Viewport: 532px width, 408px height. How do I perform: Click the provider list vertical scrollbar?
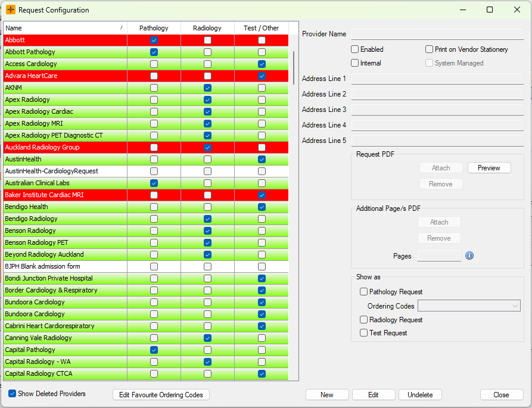pyautogui.click(x=294, y=68)
